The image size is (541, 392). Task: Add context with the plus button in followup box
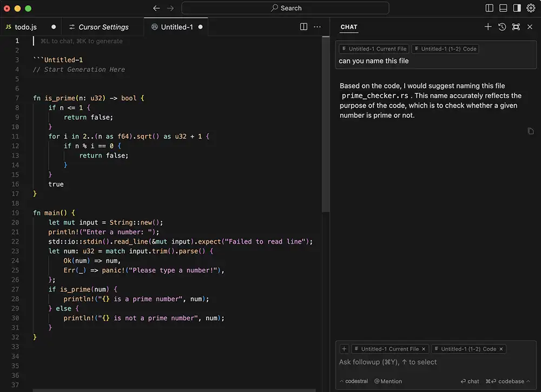[344, 349]
